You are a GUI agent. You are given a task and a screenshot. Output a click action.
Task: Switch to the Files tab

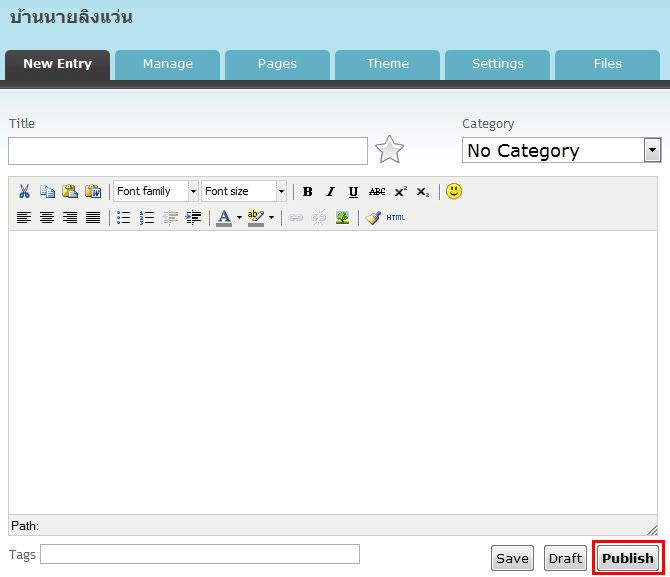click(x=608, y=64)
